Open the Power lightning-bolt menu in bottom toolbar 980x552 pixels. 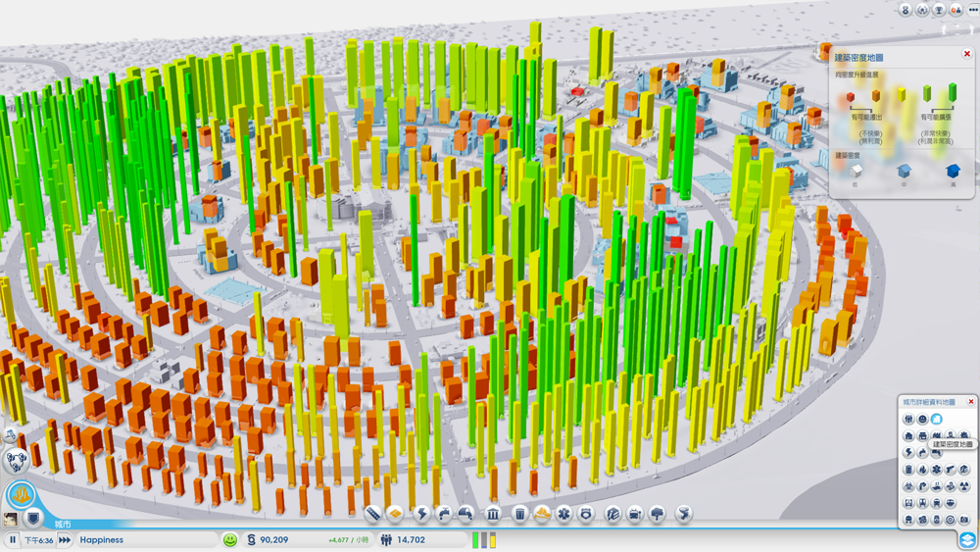point(421,514)
